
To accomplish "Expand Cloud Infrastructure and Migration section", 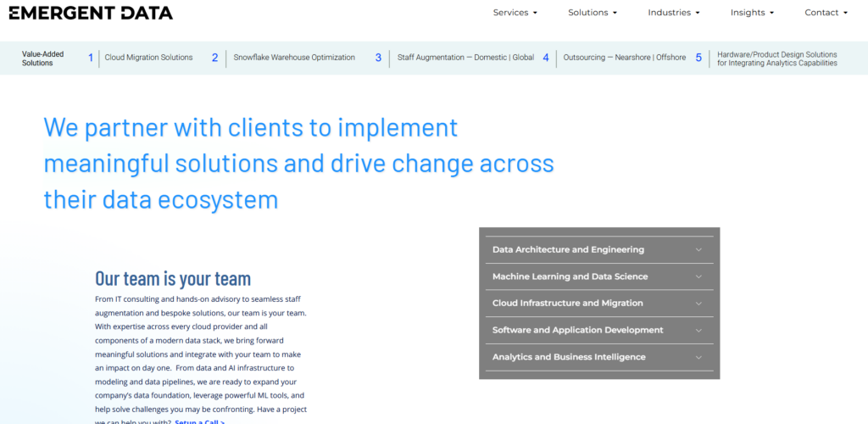I will click(x=599, y=304).
